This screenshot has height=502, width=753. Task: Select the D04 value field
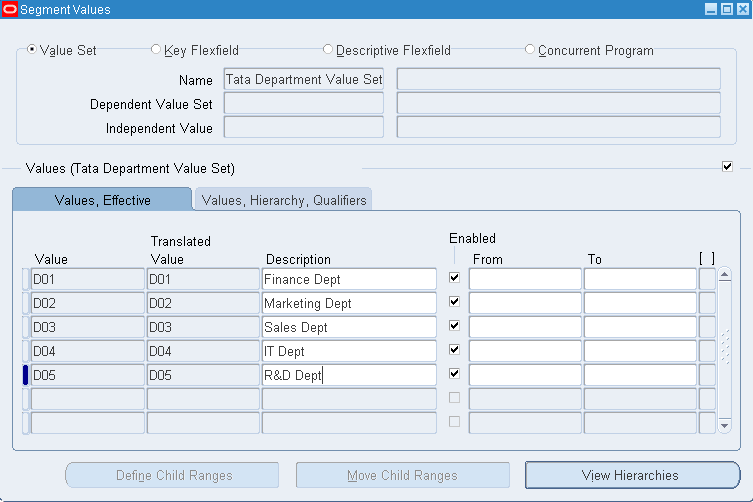pos(88,351)
